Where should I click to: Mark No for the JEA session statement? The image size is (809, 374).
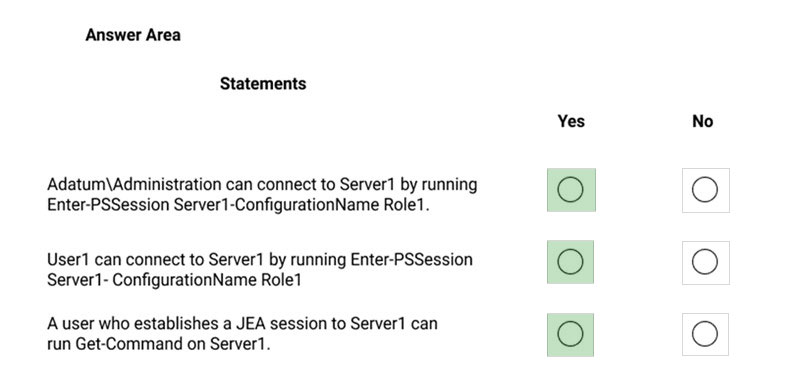pyautogui.click(x=705, y=334)
